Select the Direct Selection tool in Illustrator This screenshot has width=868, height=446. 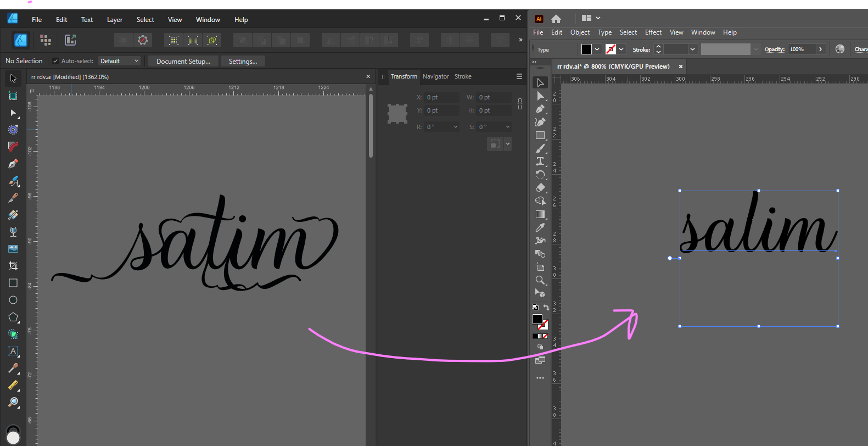click(x=540, y=96)
